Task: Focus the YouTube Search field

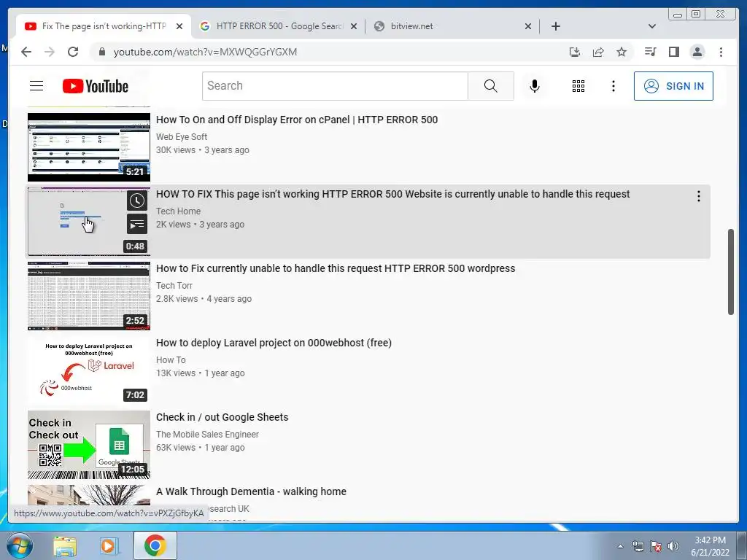Action: (335, 86)
